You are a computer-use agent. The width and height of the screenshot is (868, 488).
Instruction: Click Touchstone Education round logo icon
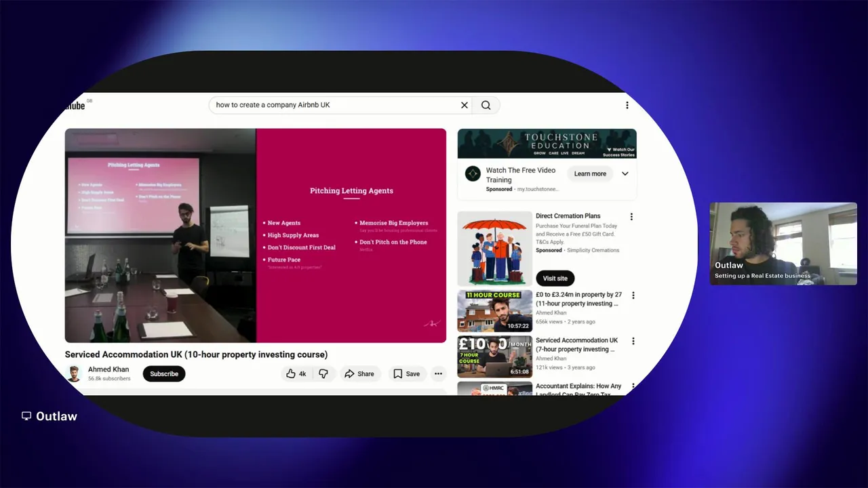click(x=473, y=174)
